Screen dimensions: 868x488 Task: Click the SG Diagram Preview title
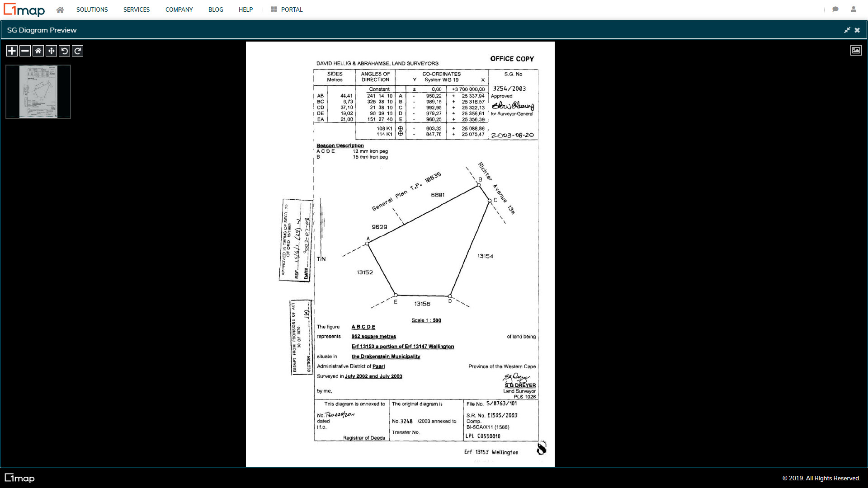pos(42,30)
